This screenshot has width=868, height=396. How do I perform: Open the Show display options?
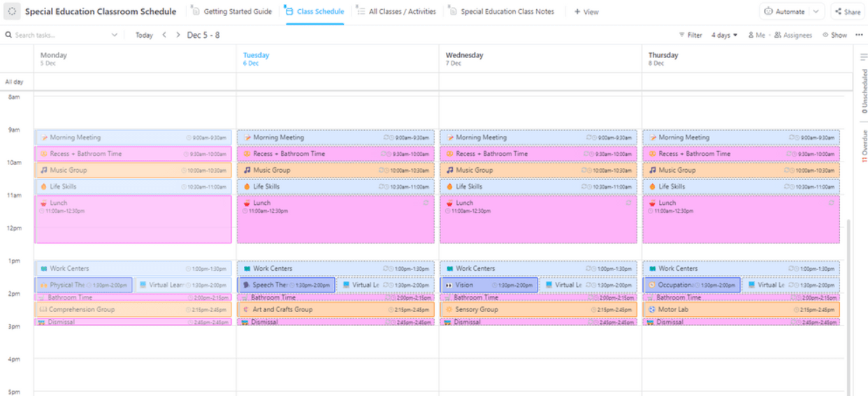(834, 35)
